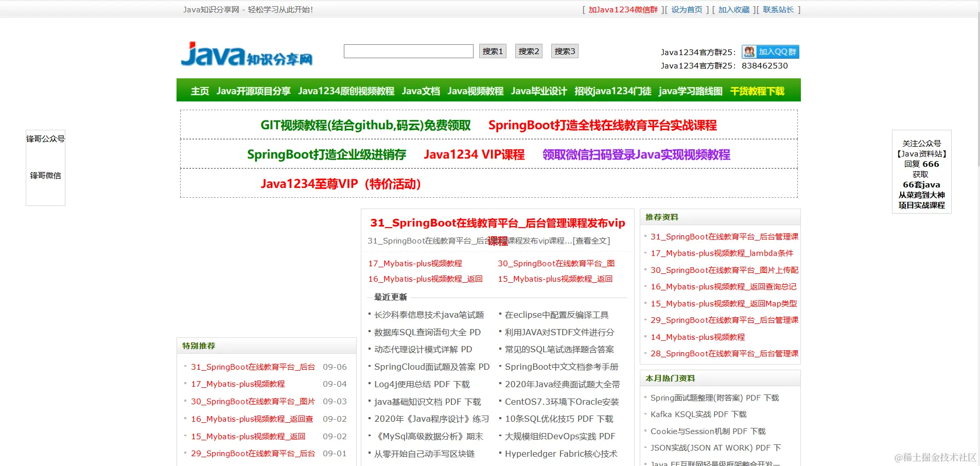Open 30_SpringBoot在线教育平台_图 center link
This screenshot has width=980, height=466.
[556, 263]
